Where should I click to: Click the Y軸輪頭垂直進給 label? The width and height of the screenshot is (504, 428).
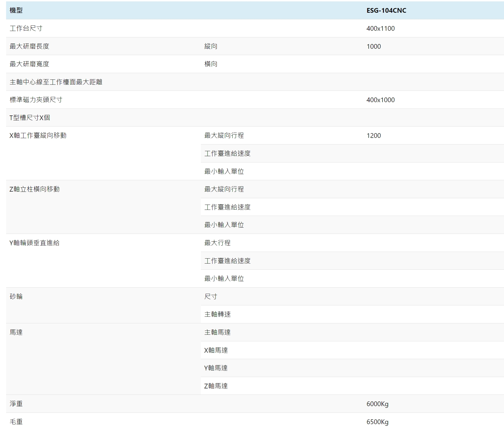click(35, 243)
